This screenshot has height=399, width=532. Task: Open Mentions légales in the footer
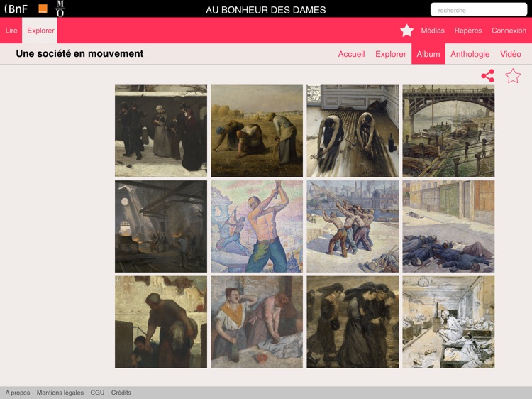pyautogui.click(x=60, y=393)
